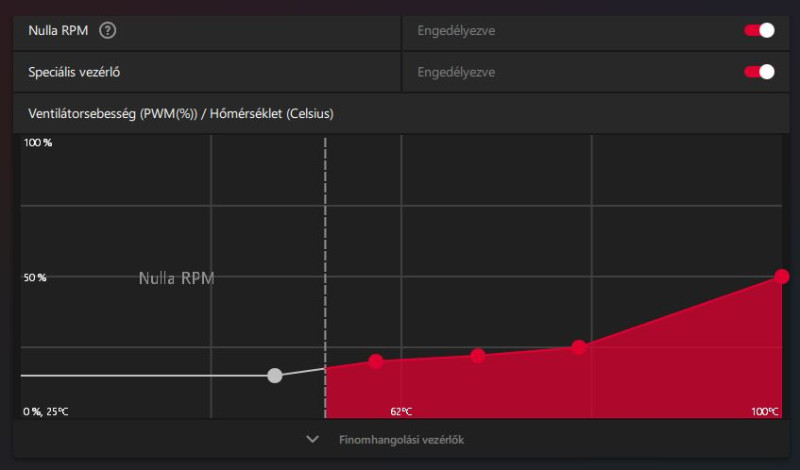Click the 50 % axis label
Viewport: 800px width, 470px height.
point(35,278)
